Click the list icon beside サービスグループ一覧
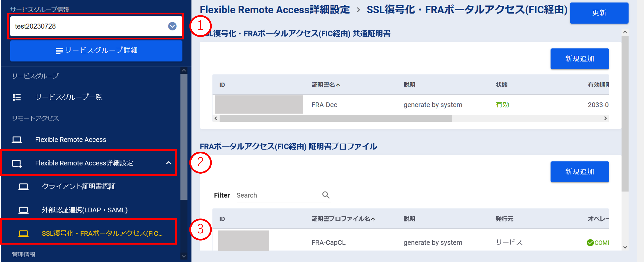 pyautogui.click(x=17, y=97)
